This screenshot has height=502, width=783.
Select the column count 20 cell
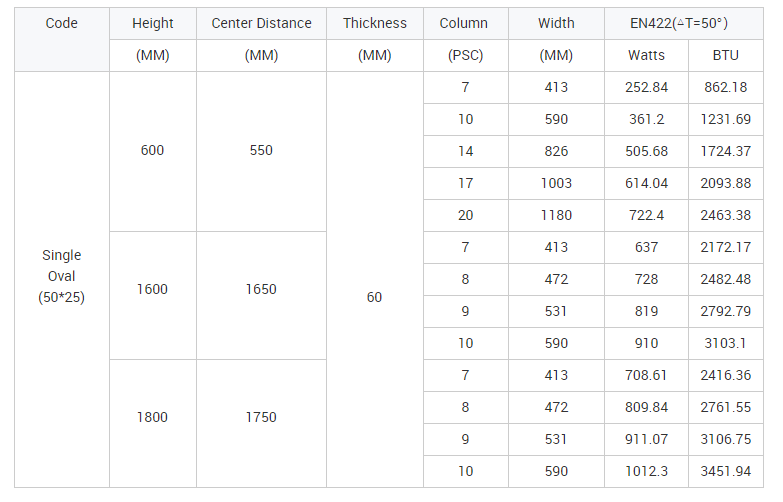pos(465,215)
